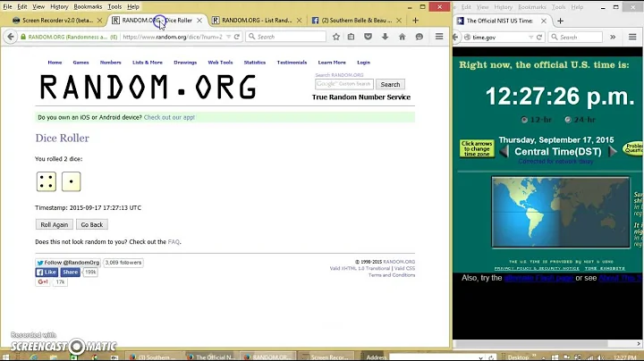Screen dimensions: 644x361
Task: Open the bookmarks list icon
Action: coord(352,37)
